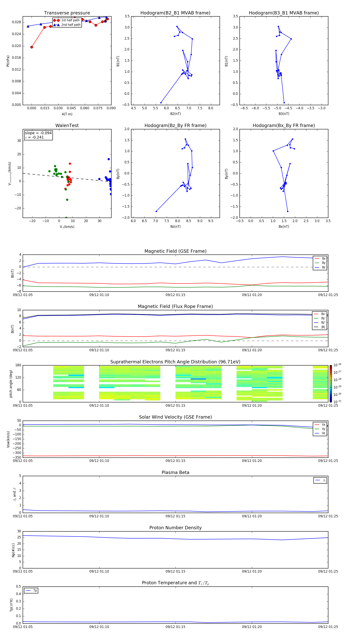Image resolution: width=351 pixels, height=644 pixels.
Task: Click the red Vx line in velocity plot
Action: [x=175, y=456]
